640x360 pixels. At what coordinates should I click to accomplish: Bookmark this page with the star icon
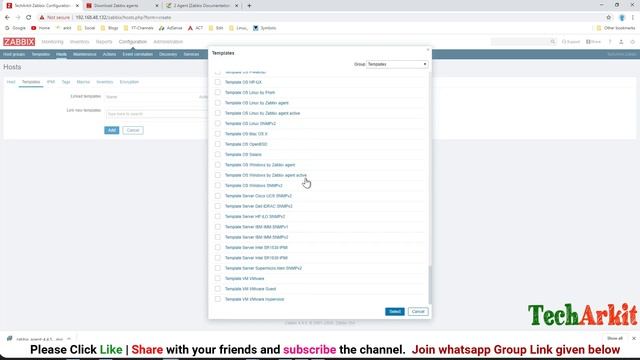click(x=609, y=18)
